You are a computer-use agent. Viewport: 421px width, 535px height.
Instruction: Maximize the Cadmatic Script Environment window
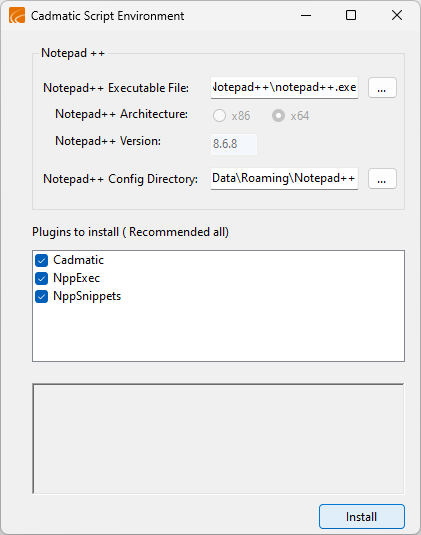[x=351, y=15]
